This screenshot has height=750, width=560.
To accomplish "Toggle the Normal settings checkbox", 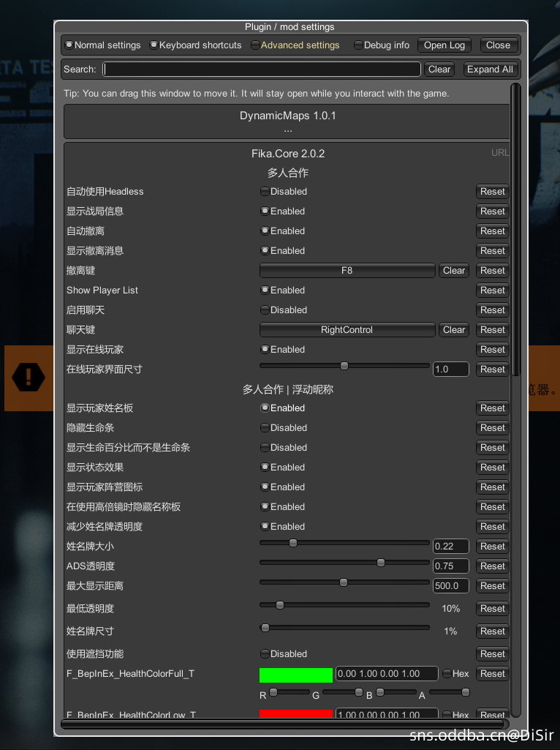I will point(69,45).
